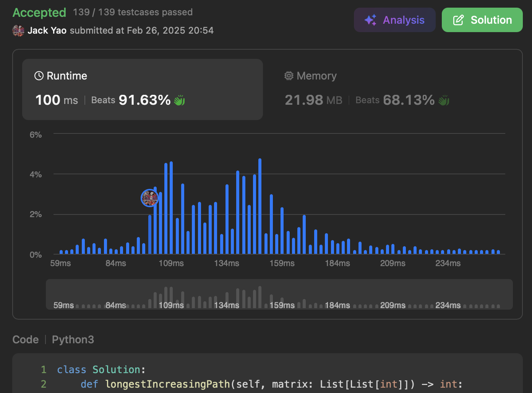
Task: Click the 184ms label in range slider
Action: point(337,305)
